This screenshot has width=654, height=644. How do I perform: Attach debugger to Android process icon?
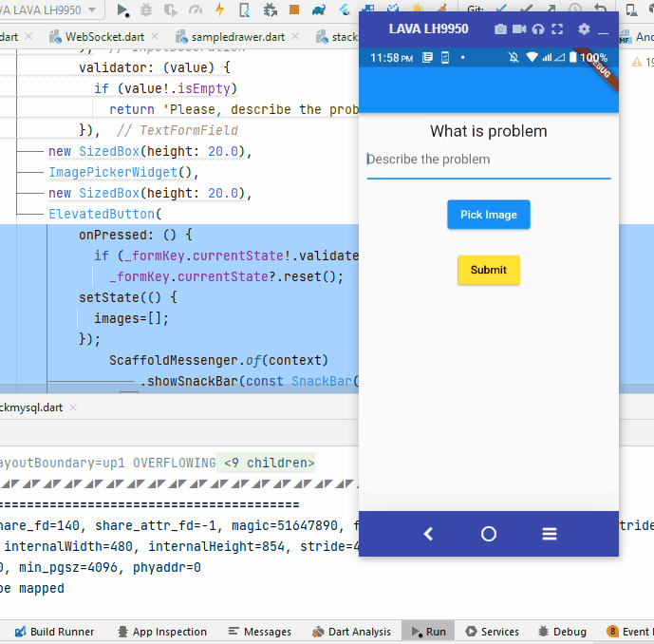coord(270,9)
